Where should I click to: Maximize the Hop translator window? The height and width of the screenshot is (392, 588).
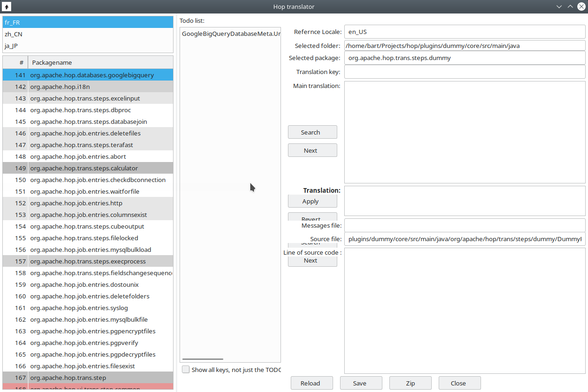click(x=570, y=7)
